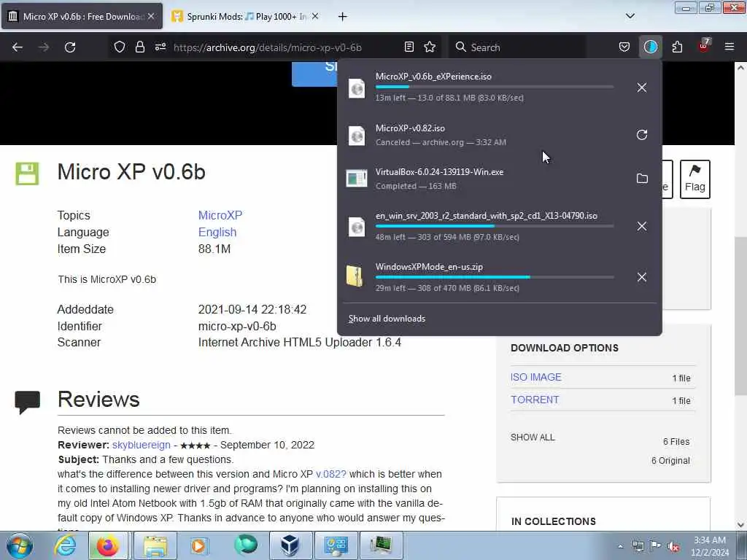Close the Micro XP v0.6b tab
Screen dimensions: 747x560
click(151, 16)
